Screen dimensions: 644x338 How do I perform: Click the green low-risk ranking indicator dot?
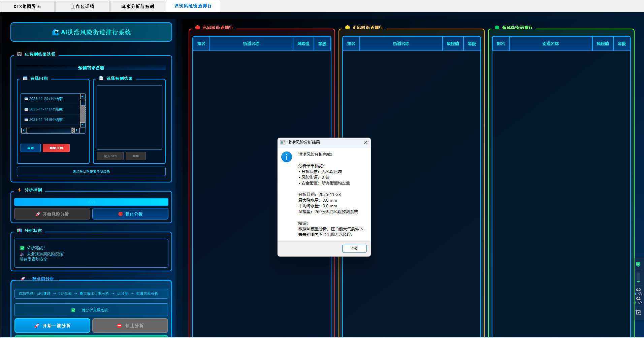click(x=497, y=28)
